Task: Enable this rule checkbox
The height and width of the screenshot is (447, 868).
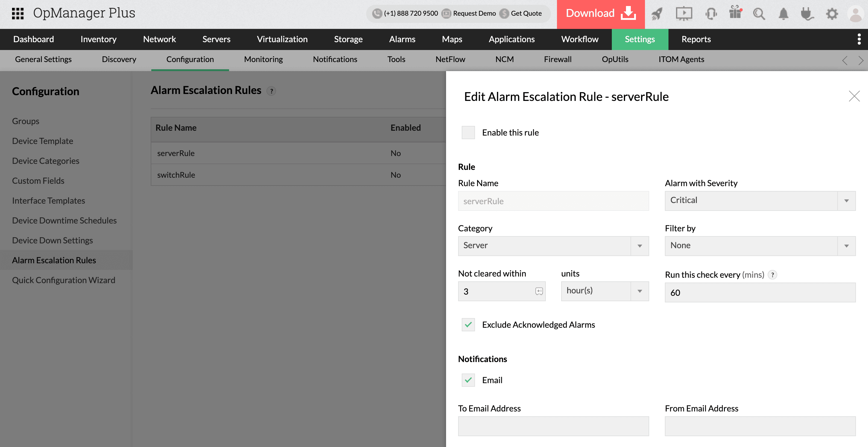Action: (x=468, y=133)
